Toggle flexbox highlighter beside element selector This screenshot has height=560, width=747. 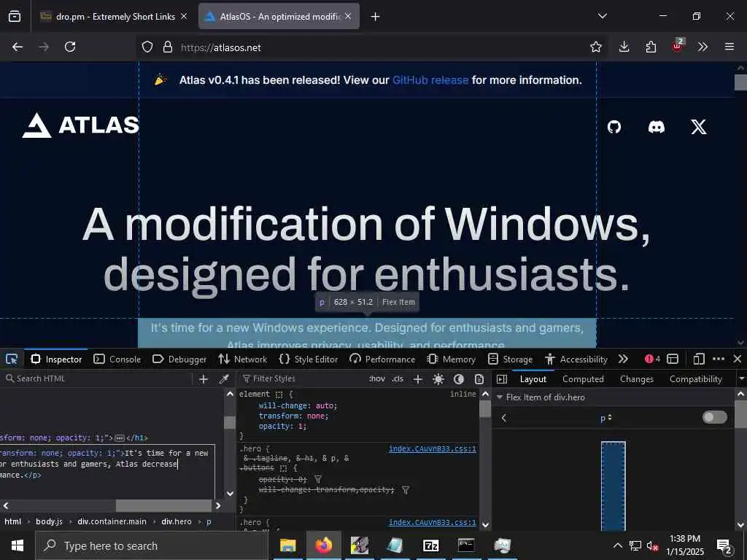279,394
